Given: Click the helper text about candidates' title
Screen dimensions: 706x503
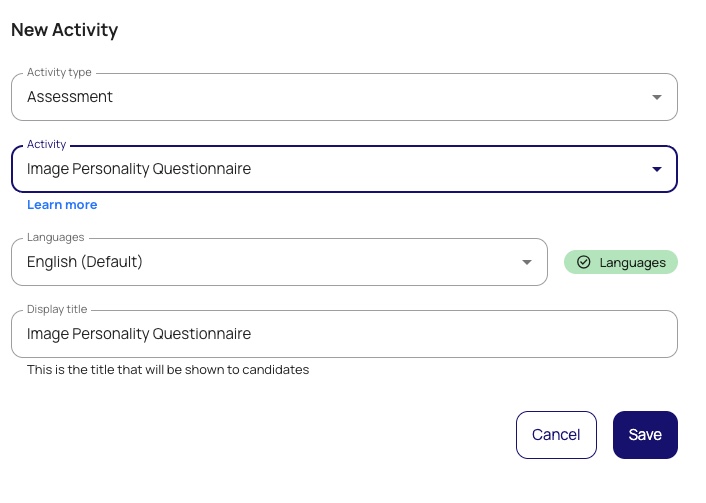Looking at the screenshot, I should click(168, 370).
